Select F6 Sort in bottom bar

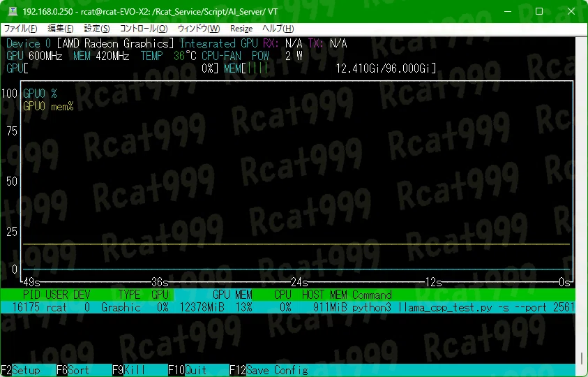[x=73, y=370]
